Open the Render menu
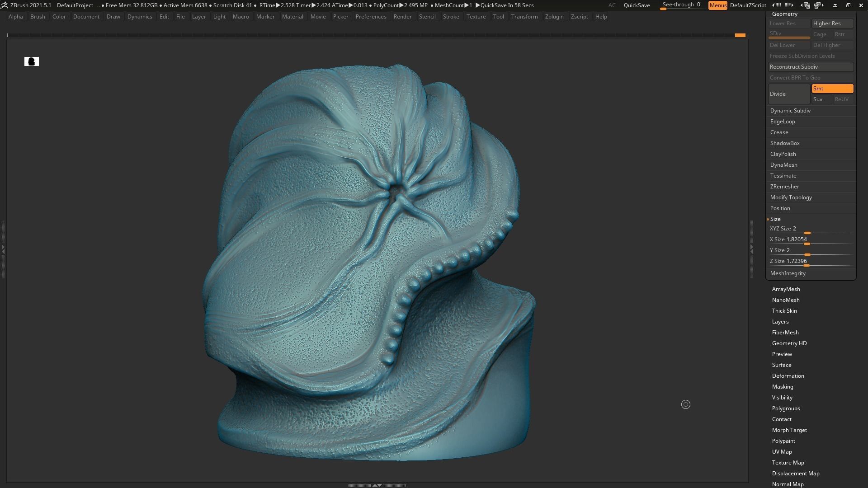The height and width of the screenshot is (488, 868). pyautogui.click(x=402, y=17)
